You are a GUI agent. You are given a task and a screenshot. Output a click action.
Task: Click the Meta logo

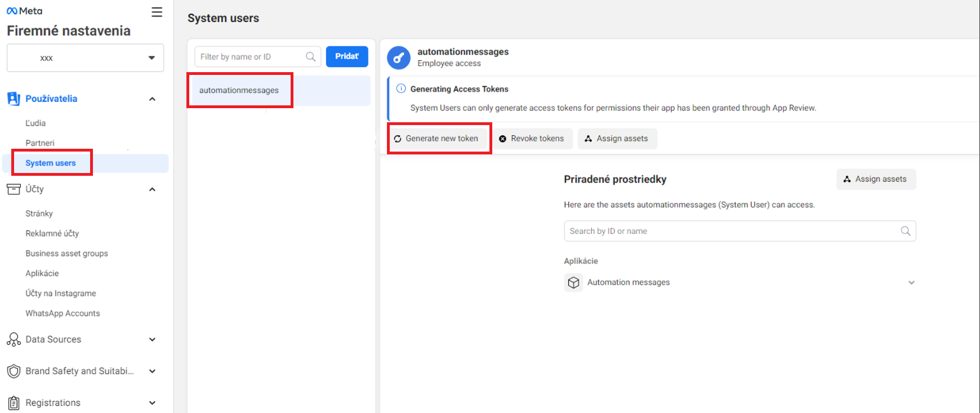(24, 11)
